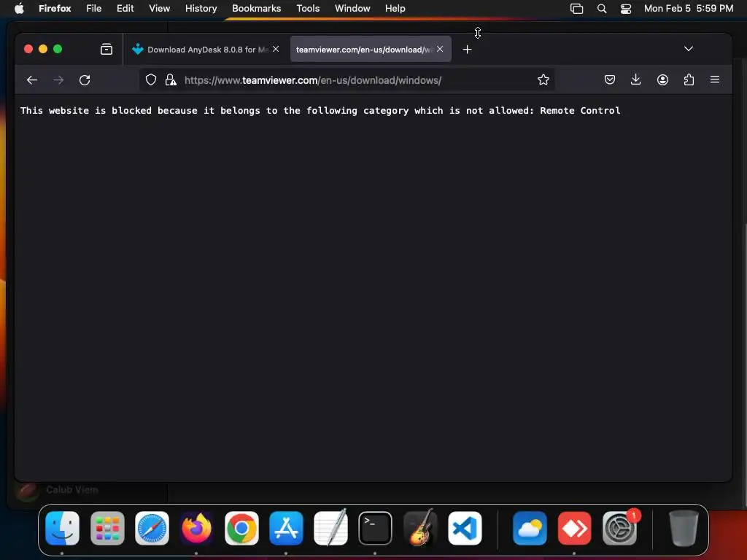Launch GarageBand from the Dock

pyautogui.click(x=419, y=528)
